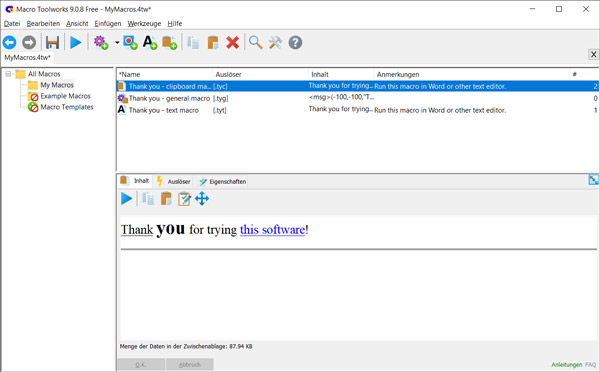Switch to the Auslöser tab
Screen dimensions: 600x372
pyautogui.click(x=174, y=181)
